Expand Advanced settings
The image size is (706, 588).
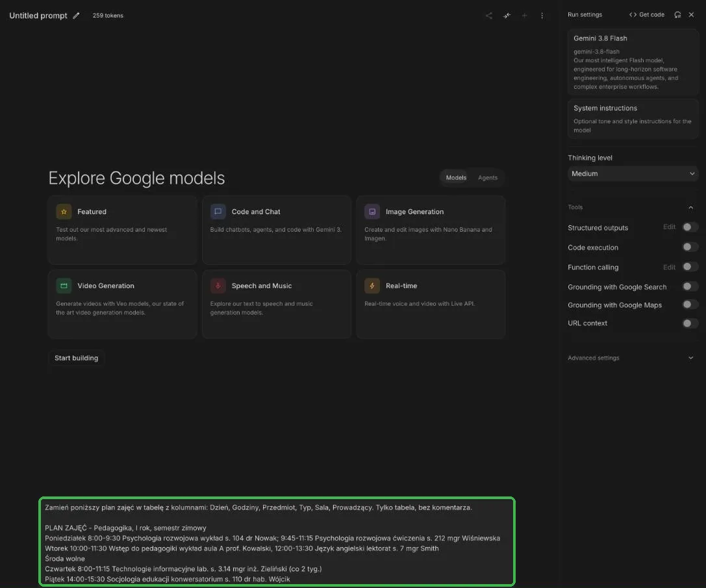tap(690, 358)
